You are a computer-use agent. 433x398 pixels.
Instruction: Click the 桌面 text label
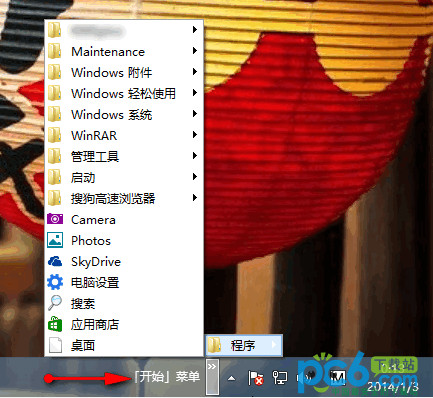click(x=83, y=345)
